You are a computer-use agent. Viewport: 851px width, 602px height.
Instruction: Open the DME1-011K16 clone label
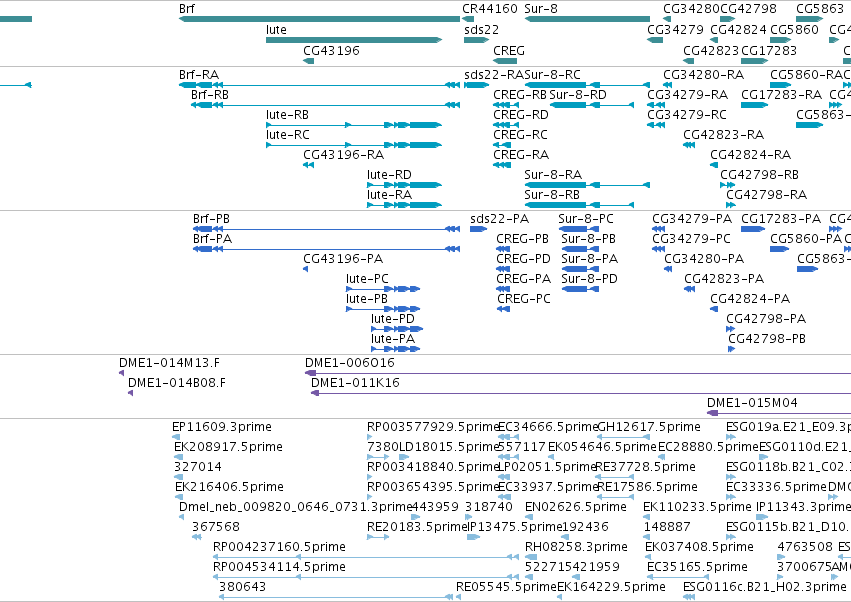[x=355, y=383]
